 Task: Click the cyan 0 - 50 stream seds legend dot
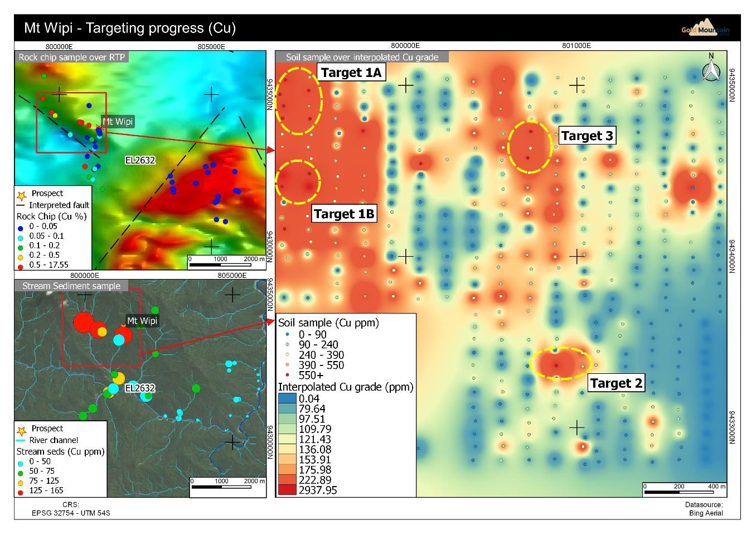click(x=21, y=462)
